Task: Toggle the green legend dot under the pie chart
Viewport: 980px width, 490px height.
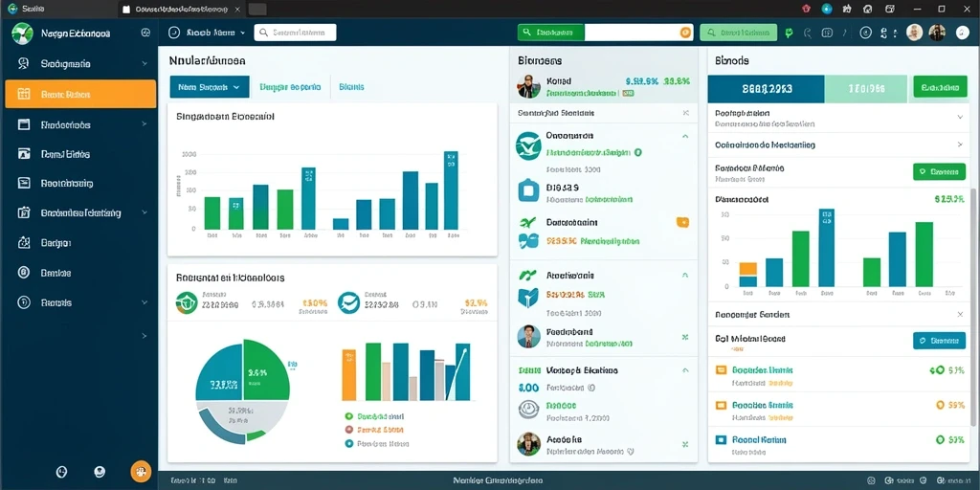Action: [x=349, y=416]
